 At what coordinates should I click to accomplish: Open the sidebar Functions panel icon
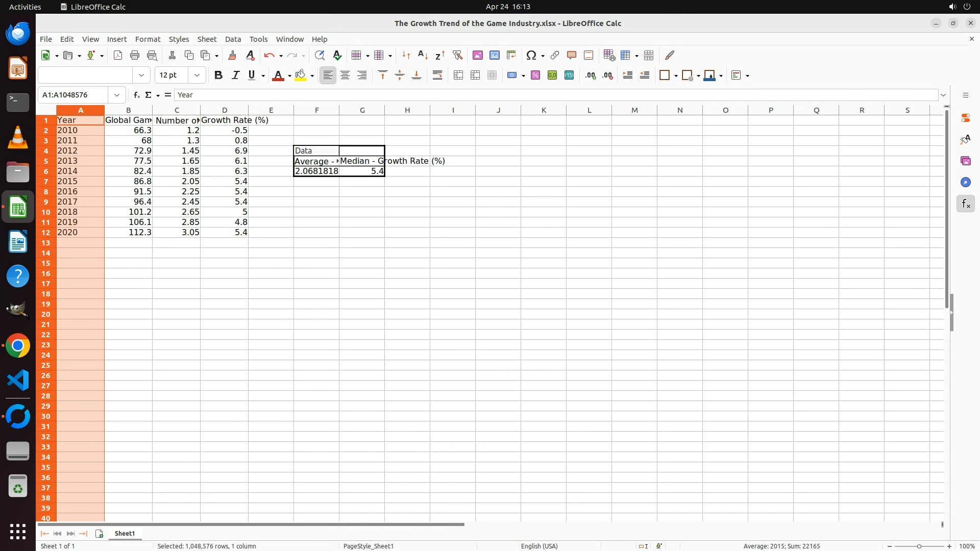pos(965,204)
